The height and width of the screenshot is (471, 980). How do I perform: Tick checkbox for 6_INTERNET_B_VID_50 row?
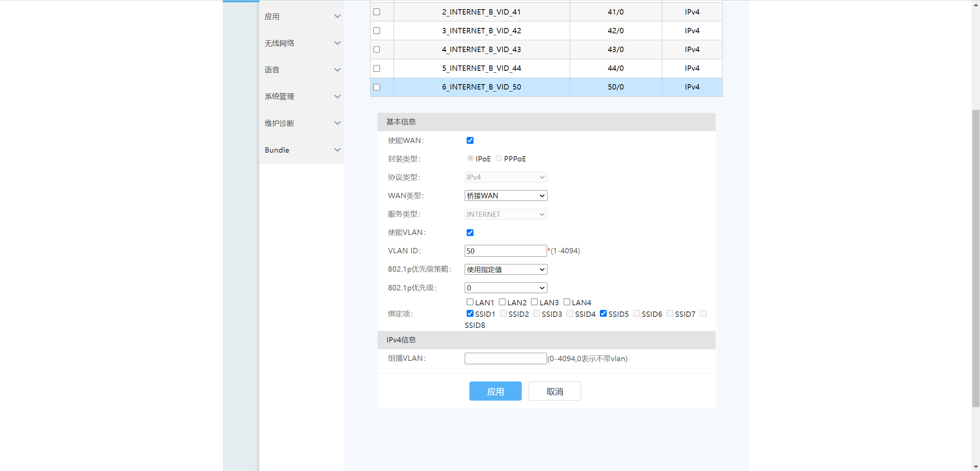377,87
